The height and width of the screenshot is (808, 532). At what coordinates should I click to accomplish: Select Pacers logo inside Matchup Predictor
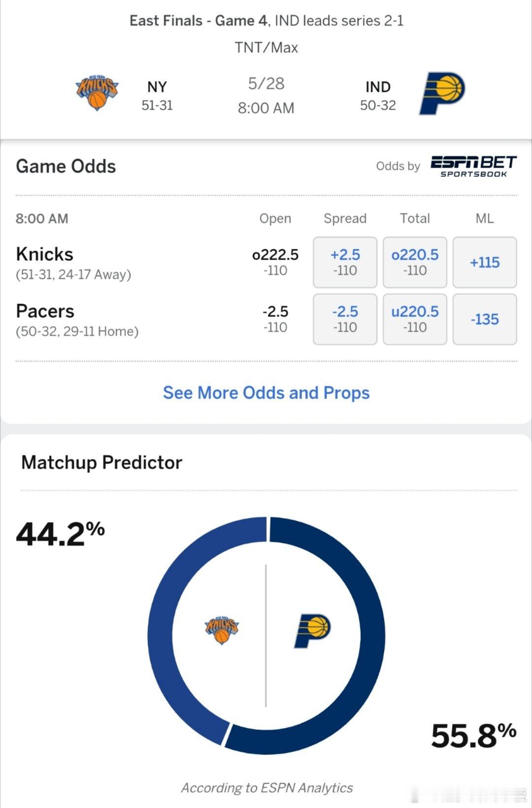coord(312,631)
